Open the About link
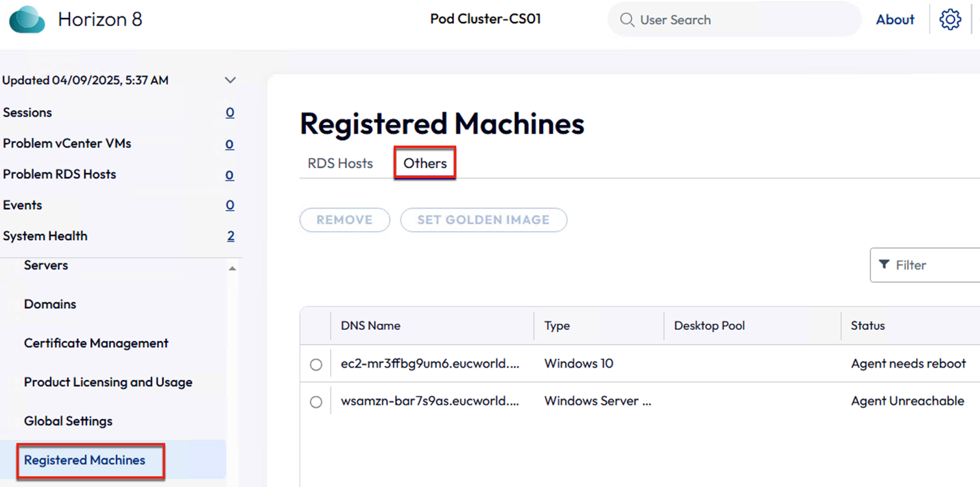Image resolution: width=980 pixels, height=487 pixels. (x=895, y=20)
